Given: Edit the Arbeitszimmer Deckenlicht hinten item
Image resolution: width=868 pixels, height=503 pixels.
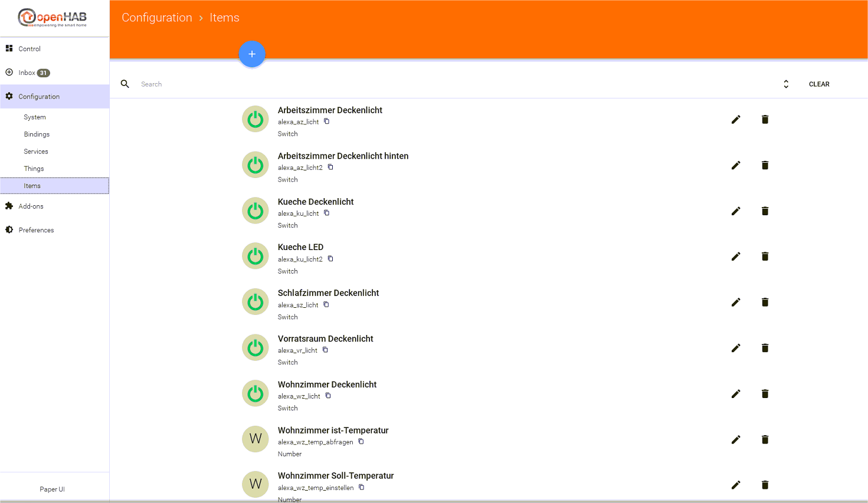Looking at the screenshot, I should pyautogui.click(x=736, y=166).
